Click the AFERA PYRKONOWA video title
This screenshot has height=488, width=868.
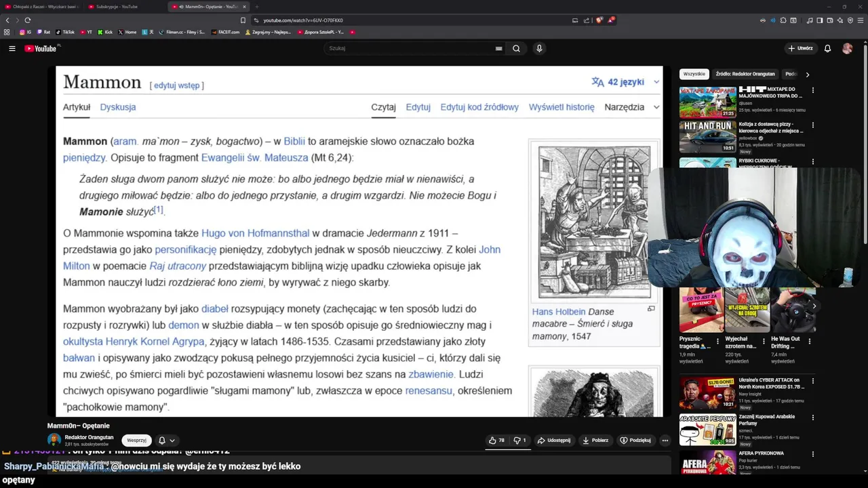click(x=762, y=453)
